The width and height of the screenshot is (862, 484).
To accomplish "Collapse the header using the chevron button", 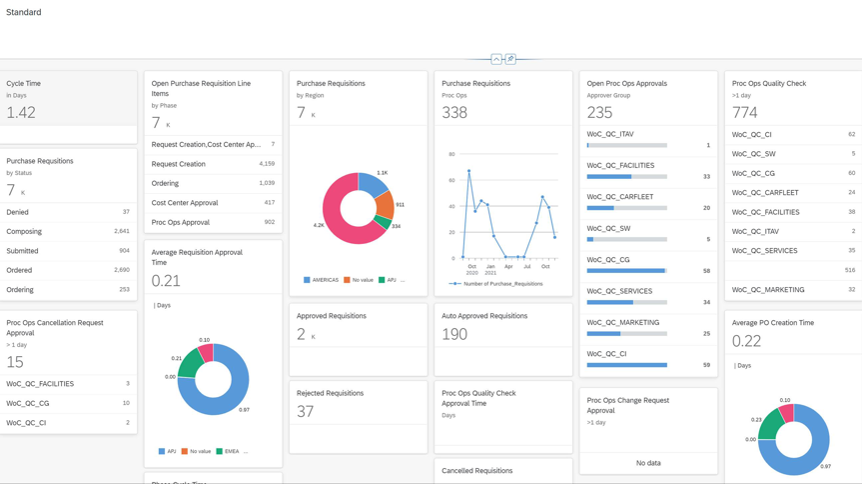I will [496, 59].
